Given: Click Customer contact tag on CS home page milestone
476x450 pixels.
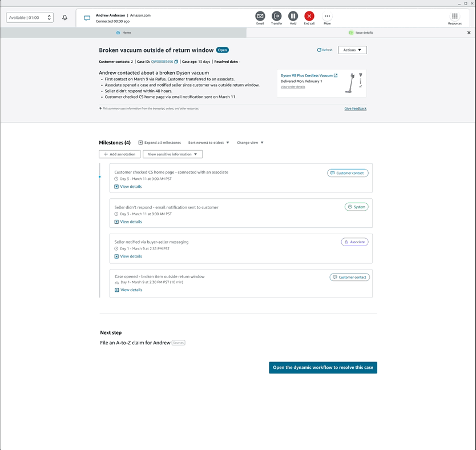Looking at the screenshot, I should click(348, 173).
